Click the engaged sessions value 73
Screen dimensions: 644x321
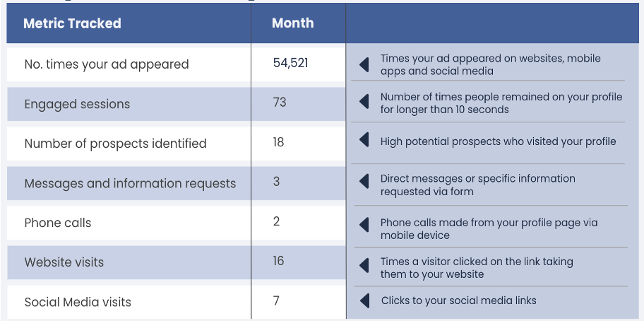pyautogui.click(x=280, y=103)
